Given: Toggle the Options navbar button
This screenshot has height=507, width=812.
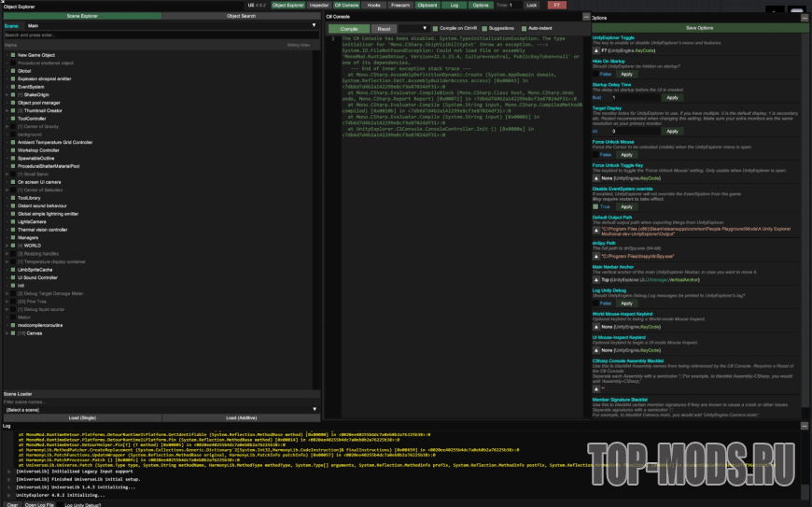Looking at the screenshot, I should point(481,6).
